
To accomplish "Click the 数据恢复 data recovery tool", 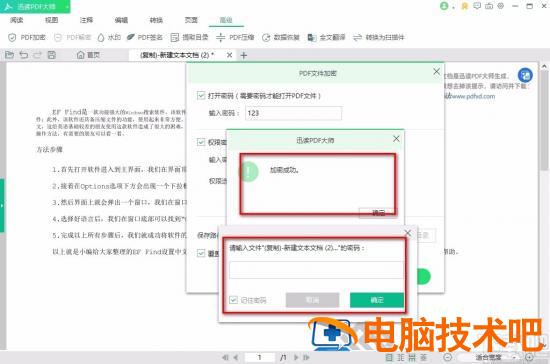I will [281, 37].
